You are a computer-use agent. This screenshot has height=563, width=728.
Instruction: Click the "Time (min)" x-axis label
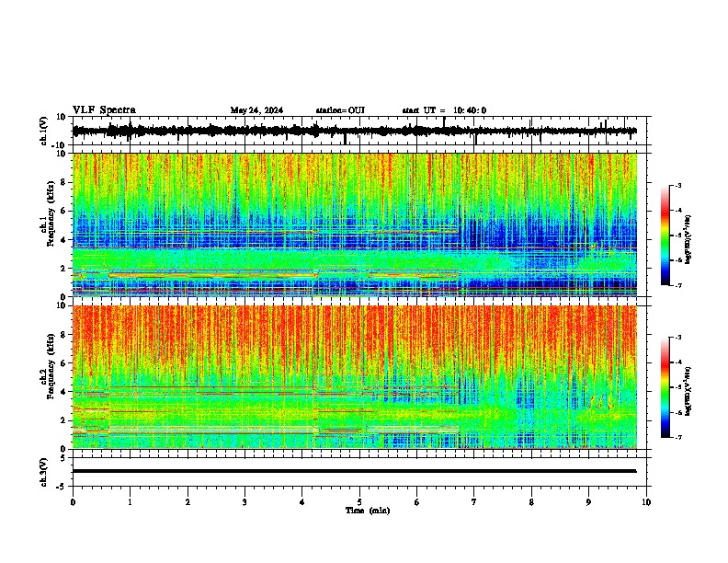(368, 511)
